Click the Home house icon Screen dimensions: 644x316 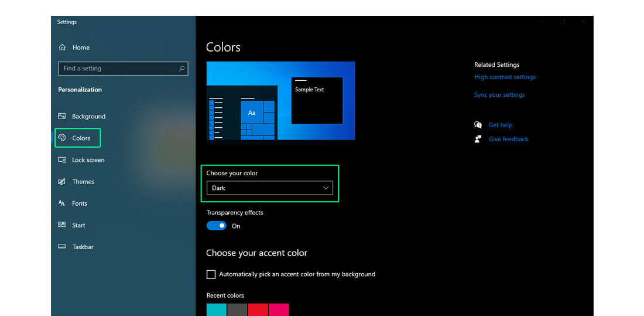[62, 47]
